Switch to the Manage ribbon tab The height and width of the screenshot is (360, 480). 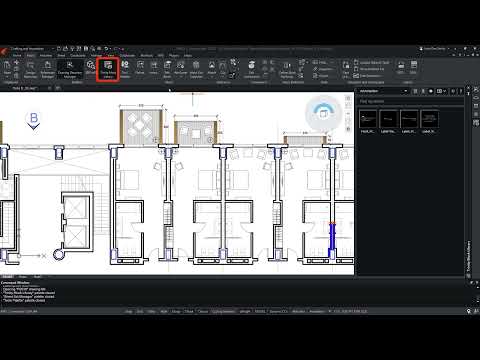pos(96,56)
